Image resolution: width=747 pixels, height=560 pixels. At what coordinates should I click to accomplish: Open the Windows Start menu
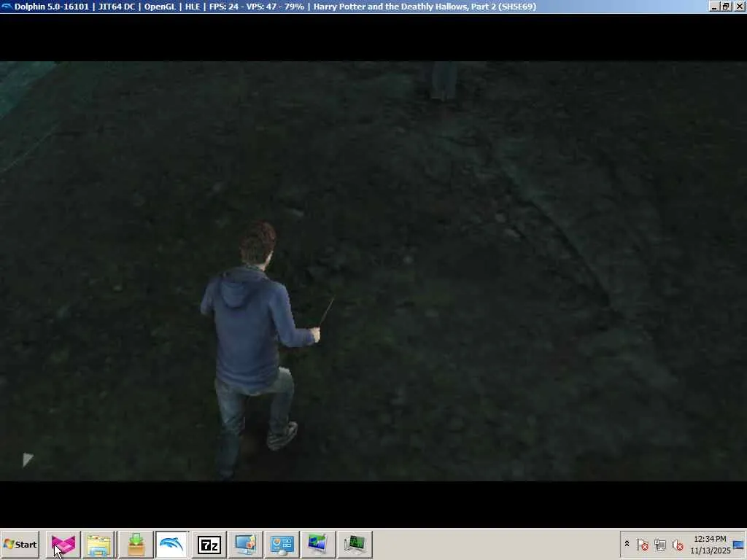[20, 544]
